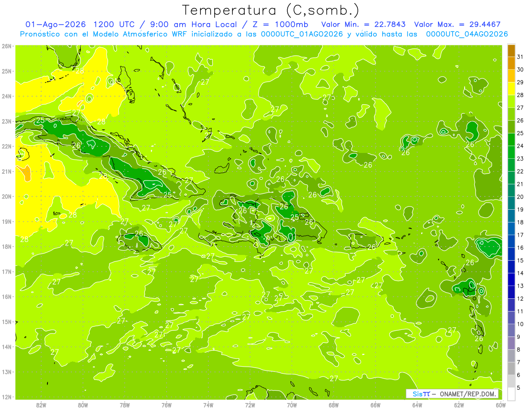The width and height of the screenshot is (532, 411).
Task: Click the 21N latitude axis label
Action: coord(6,171)
